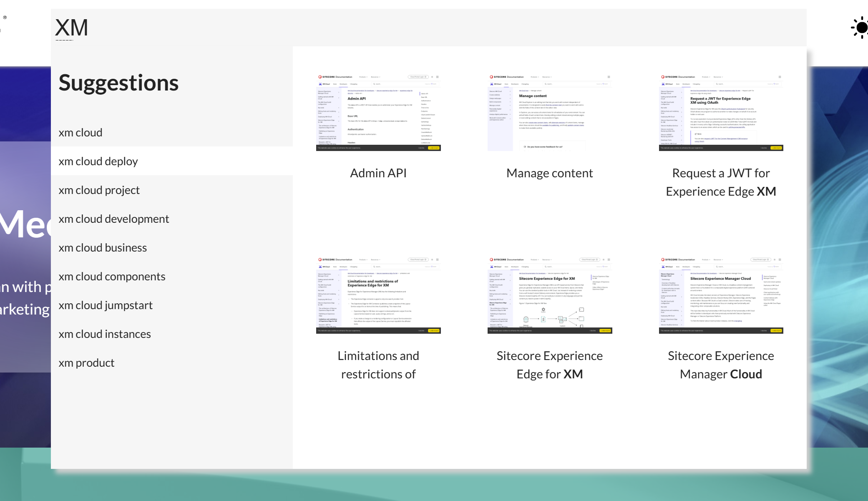The height and width of the screenshot is (501, 868).
Task: Select the 'xm cloud instances' suggestion
Action: pos(172,334)
